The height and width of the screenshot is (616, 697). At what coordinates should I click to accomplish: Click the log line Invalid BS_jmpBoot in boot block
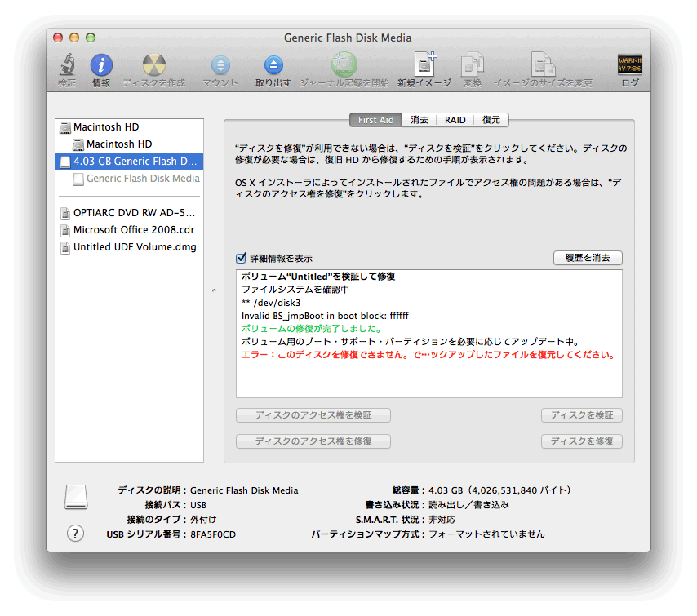[x=325, y=316]
